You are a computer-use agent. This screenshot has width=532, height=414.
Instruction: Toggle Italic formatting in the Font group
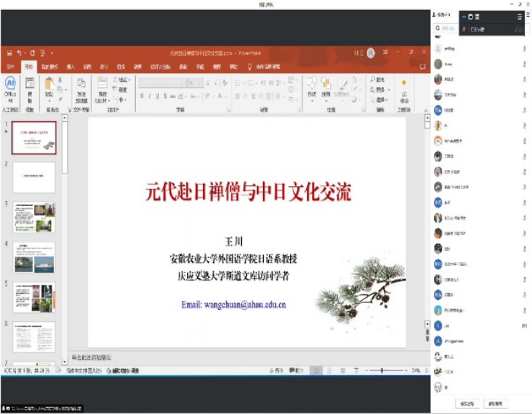(x=150, y=96)
